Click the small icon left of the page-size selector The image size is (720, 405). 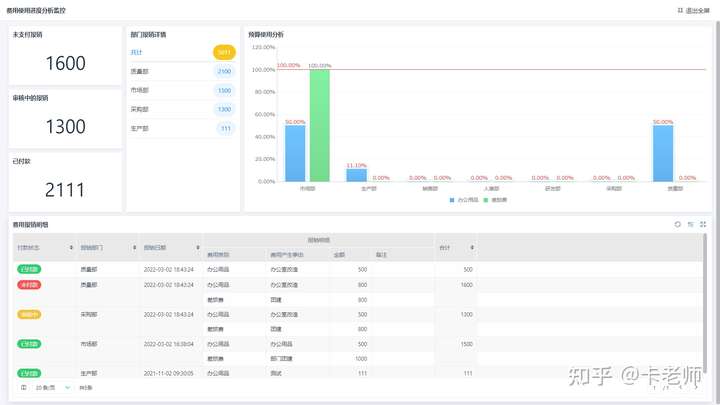click(23, 388)
